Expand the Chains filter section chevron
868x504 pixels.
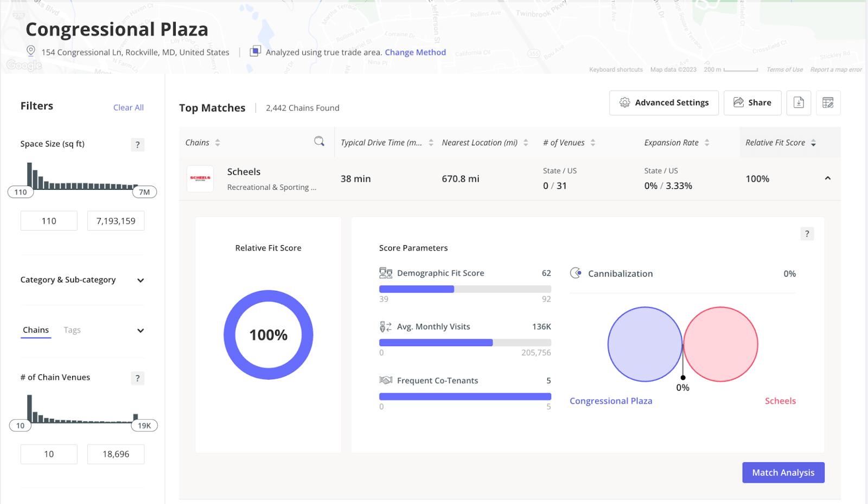point(140,330)
